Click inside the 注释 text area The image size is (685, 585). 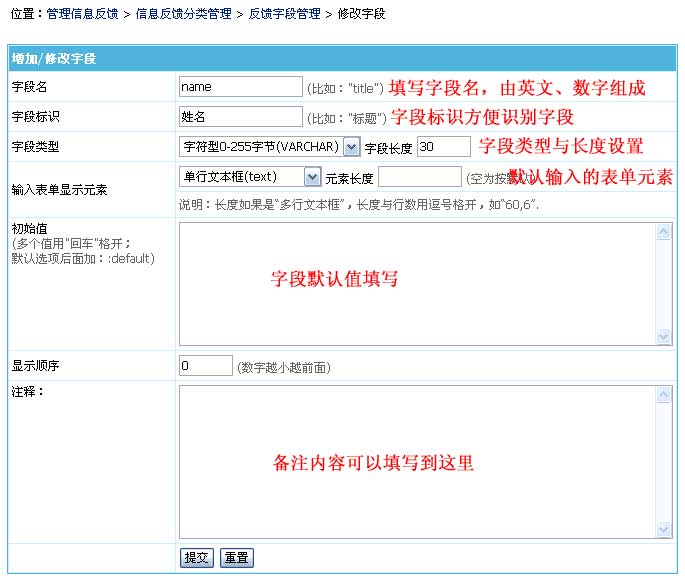point(417,462)
